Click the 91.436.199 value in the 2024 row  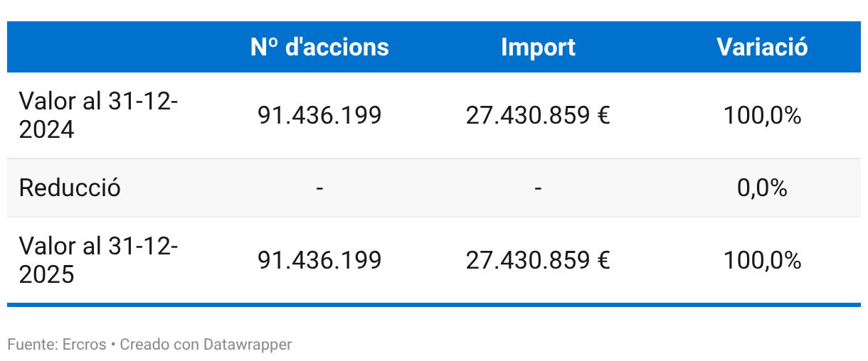click(x=319, y=115)
